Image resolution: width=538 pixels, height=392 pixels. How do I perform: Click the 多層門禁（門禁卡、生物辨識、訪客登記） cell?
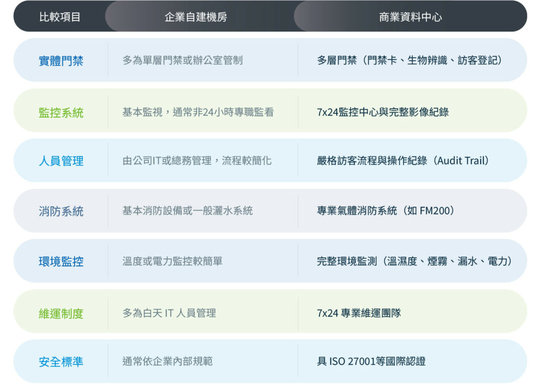pos(410,60)
